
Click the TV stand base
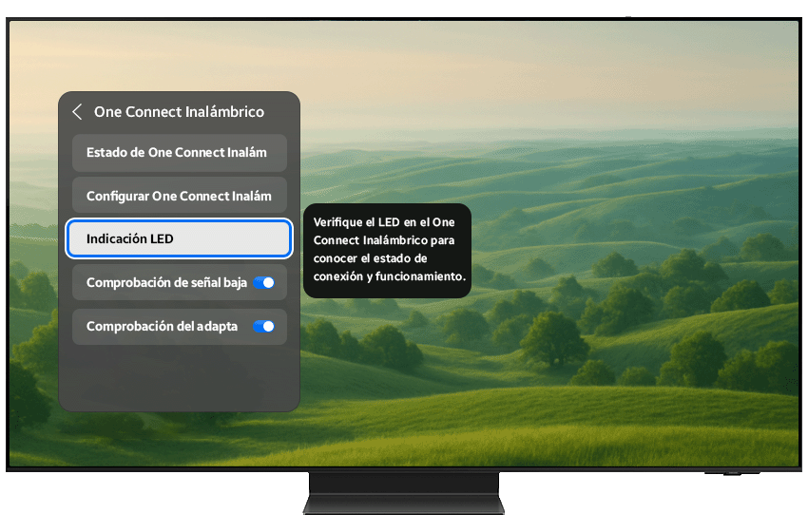[x=403, y=494]
